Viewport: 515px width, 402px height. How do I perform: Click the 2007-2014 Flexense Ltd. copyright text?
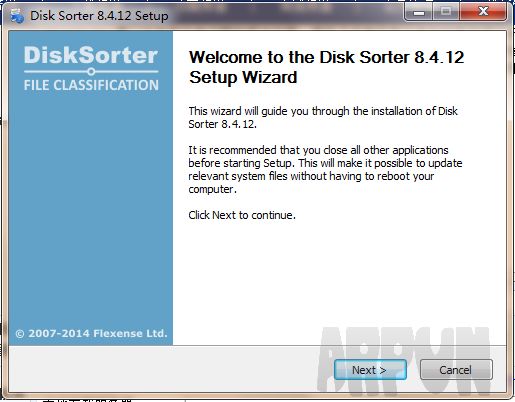pyautogui.click(x=91, y=333)
